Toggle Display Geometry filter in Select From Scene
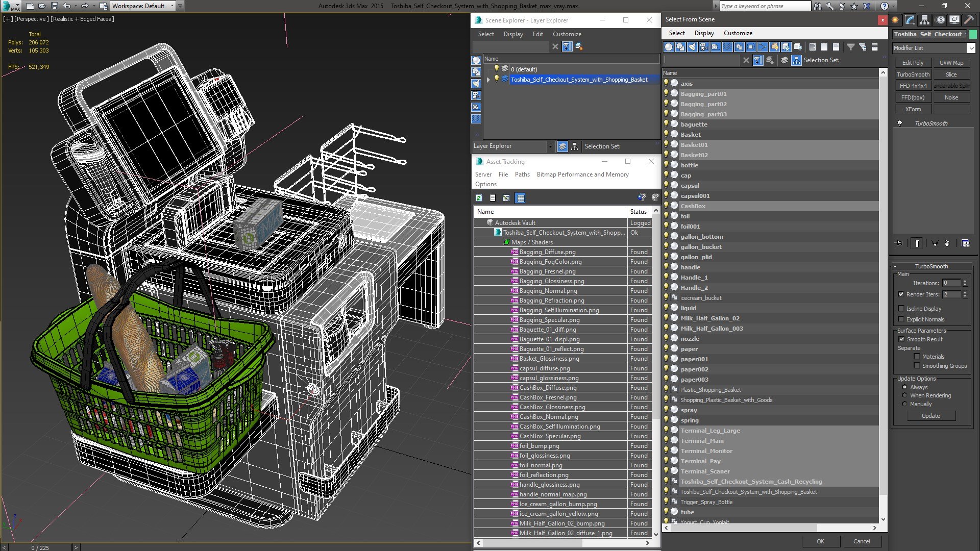This screenshot has width=980, height=551. pyautogui.click(x=669, y=47)
